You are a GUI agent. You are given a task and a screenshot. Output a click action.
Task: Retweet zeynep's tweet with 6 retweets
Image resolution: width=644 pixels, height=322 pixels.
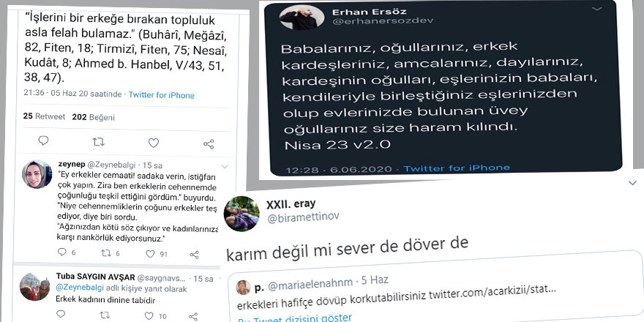pos(106,253)
